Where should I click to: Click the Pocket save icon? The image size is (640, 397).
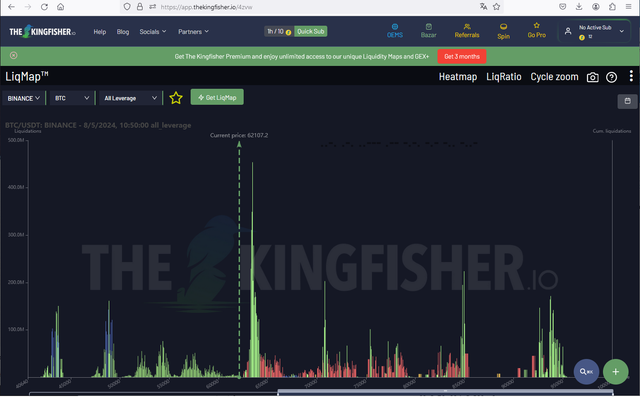pyautogui.click(x=562, y=7)
